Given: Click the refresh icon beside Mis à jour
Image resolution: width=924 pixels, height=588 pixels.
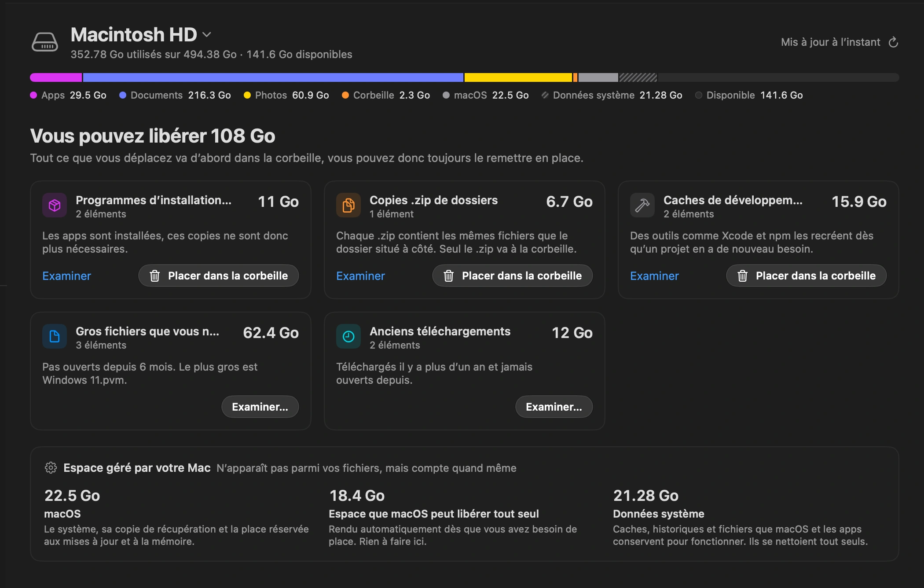Looking at the screenshot, I should coord(893,42).
